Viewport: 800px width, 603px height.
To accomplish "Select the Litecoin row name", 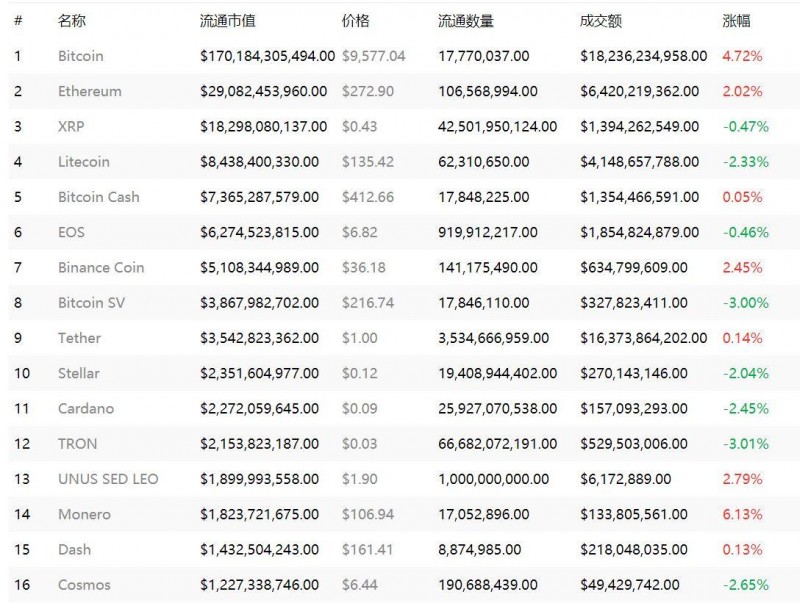I will [x=83, y=161].
